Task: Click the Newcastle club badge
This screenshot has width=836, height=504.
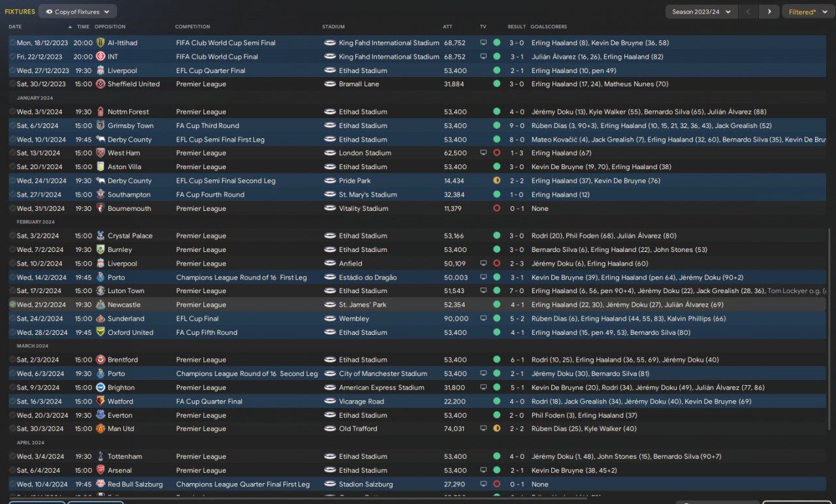Action: point(101,305)
